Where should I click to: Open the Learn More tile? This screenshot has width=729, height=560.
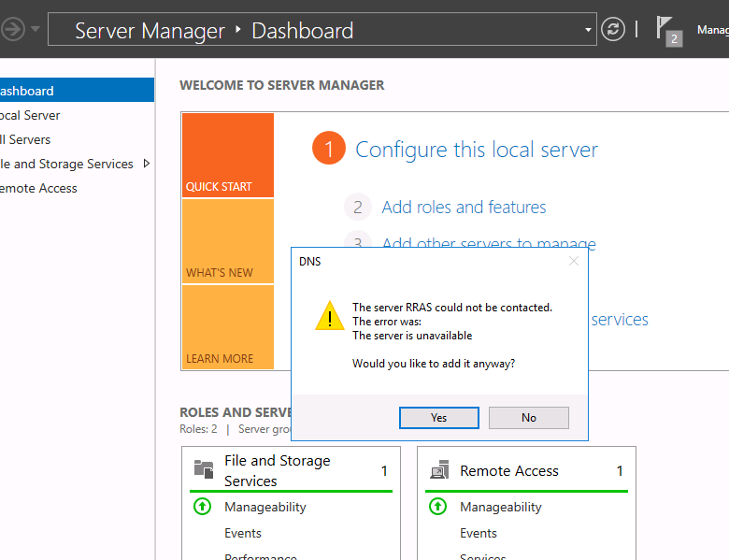tap(227, 327)
